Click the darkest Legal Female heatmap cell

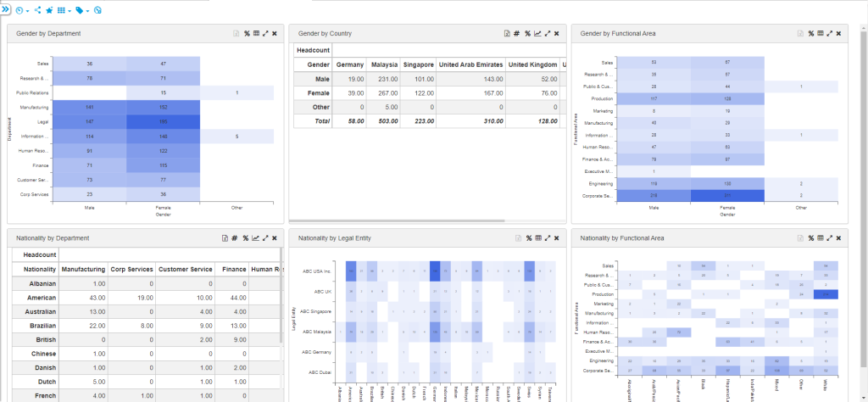pyautogui.click(x=164, y=122)
